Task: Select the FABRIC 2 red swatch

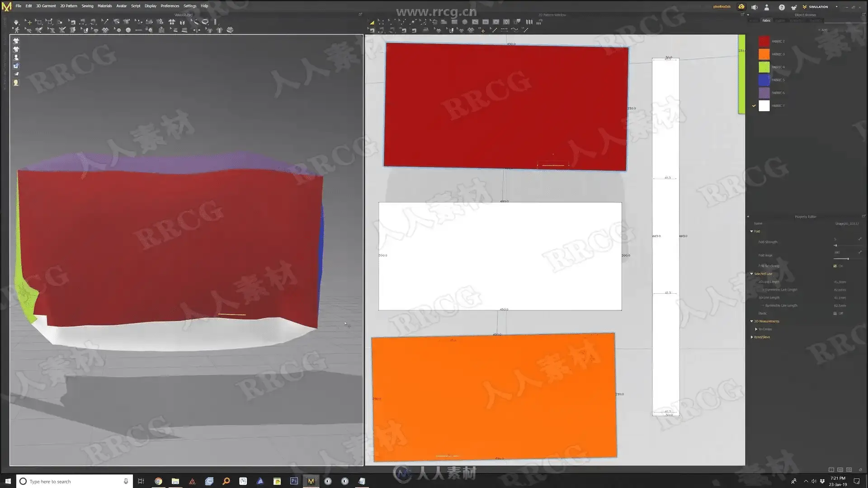Action: (764, 41)
